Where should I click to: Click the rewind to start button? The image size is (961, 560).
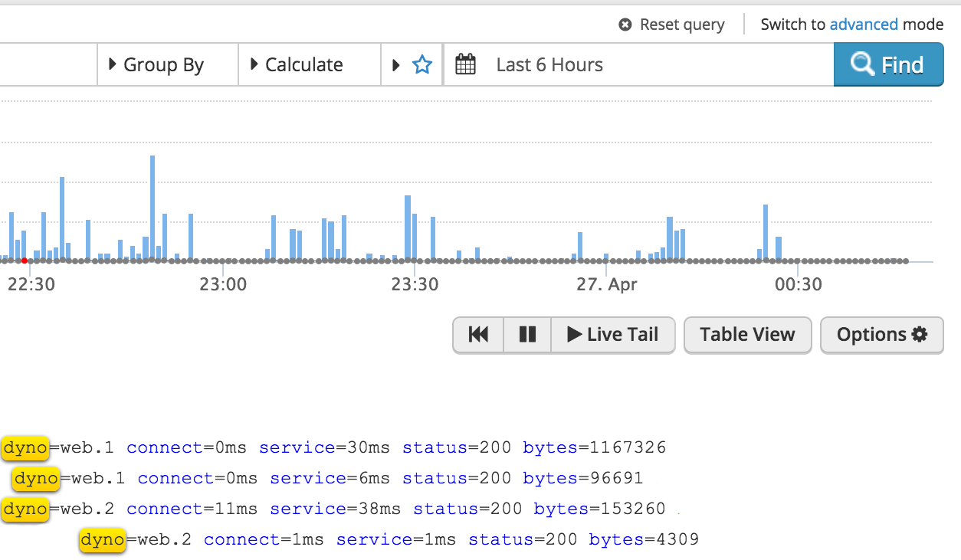tap(478, 335)
